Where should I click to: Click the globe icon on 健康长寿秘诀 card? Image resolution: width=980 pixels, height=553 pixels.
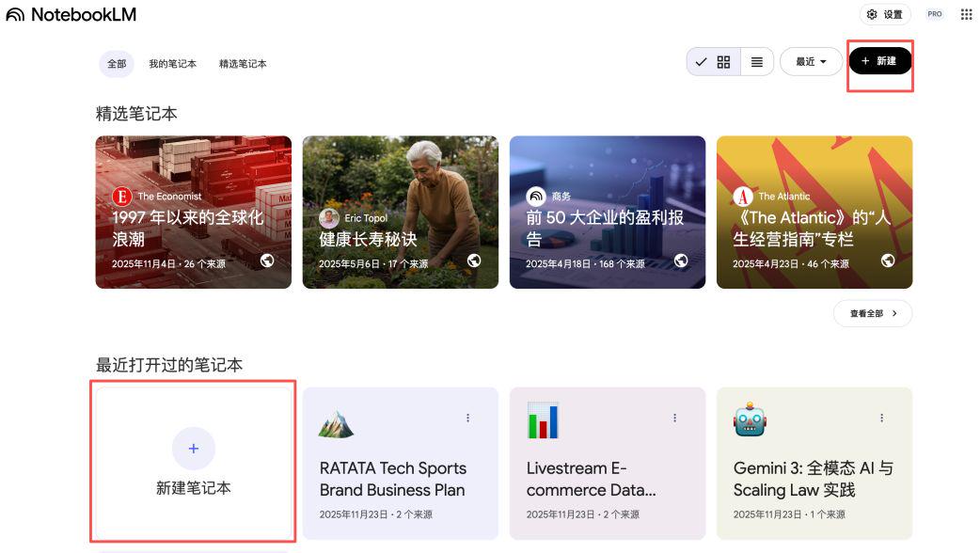(474, 262)
